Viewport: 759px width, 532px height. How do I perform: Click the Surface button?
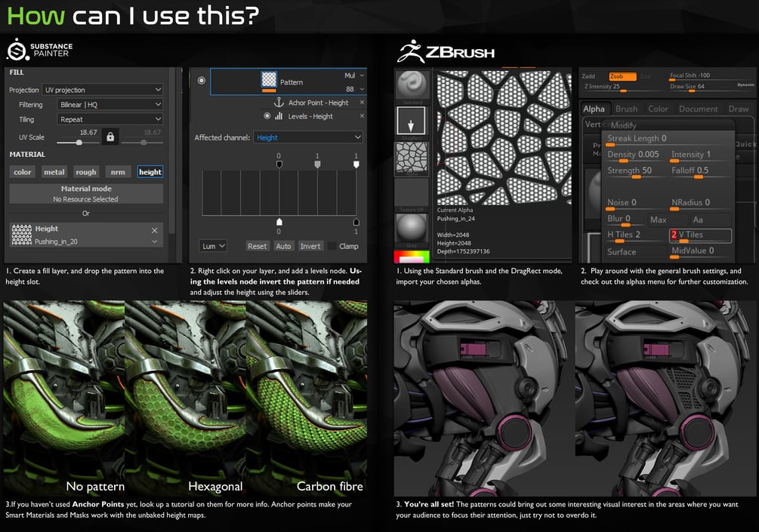point(635,251)
